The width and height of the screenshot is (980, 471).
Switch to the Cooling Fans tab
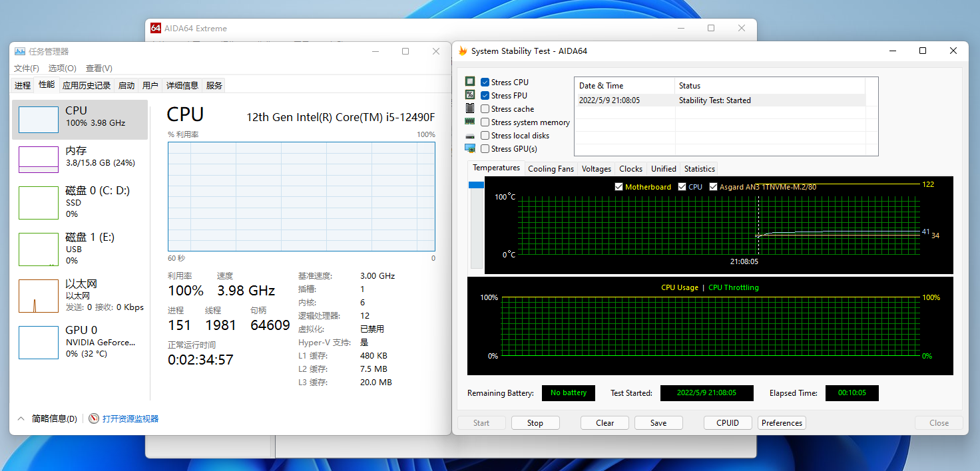point(551,168)
